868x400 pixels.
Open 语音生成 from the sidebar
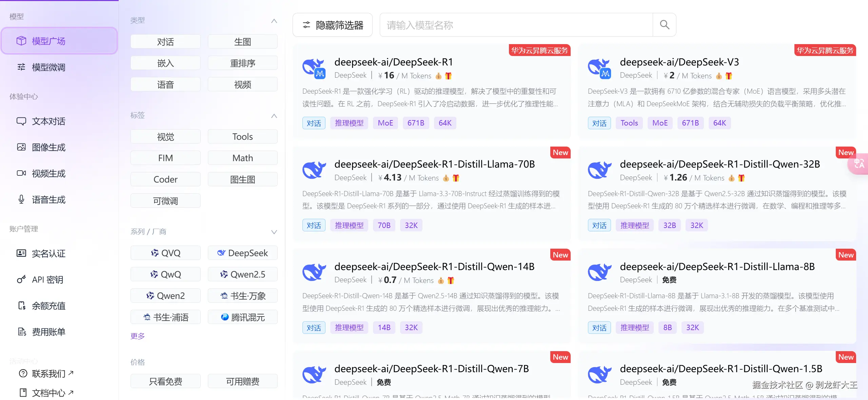coord(48,199)
